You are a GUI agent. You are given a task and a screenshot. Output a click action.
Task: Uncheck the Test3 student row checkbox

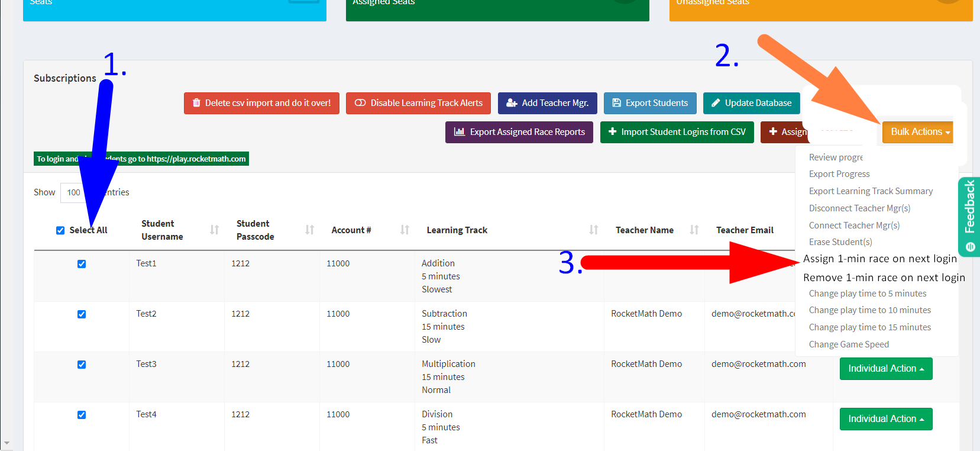click(82, 365)
